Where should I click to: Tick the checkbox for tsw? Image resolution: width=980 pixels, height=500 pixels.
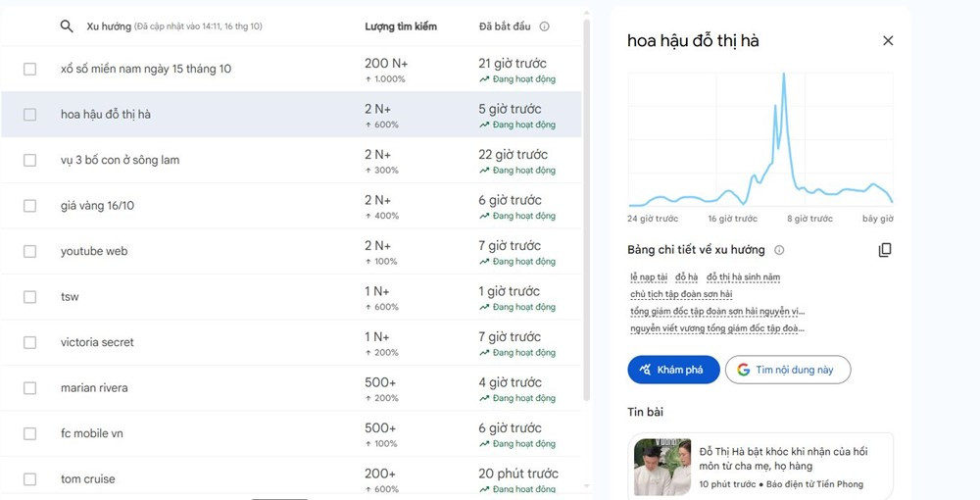(x=30, y=297)
